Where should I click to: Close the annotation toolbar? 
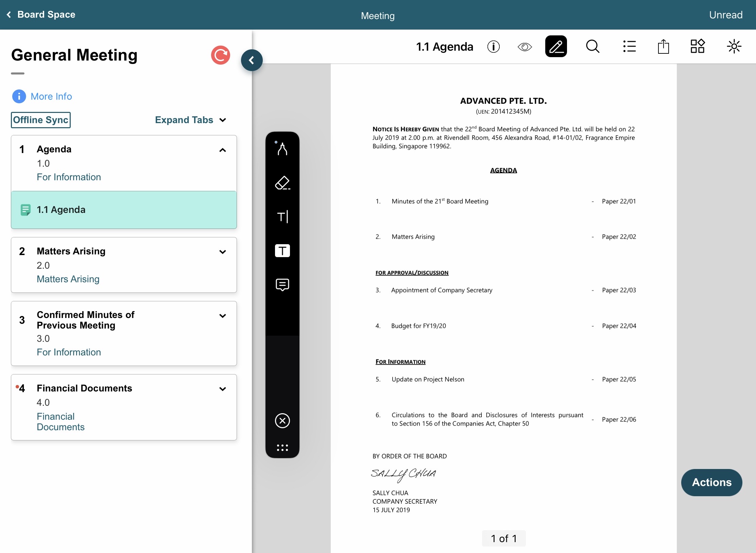282,421
